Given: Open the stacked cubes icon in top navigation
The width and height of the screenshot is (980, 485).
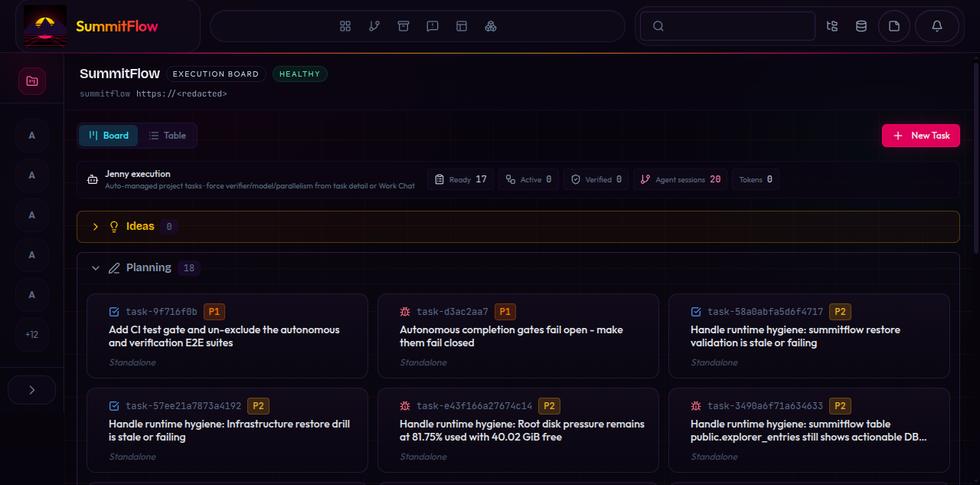Looking at the screenshot, I should [x=491, y=26].
